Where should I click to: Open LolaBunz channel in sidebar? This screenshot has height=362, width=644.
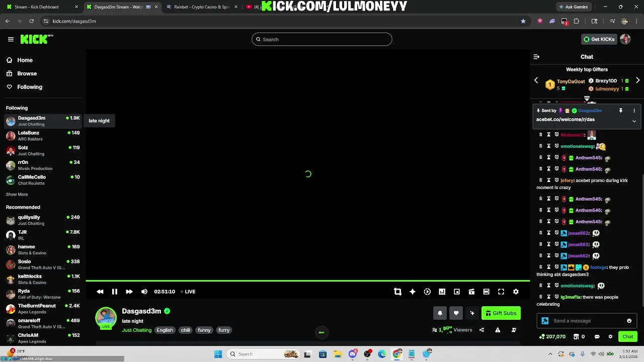coord(43,135)
